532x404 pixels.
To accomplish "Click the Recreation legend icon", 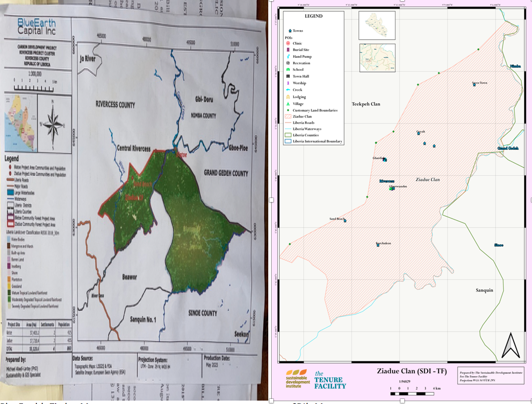I will (x=288, y=64).
